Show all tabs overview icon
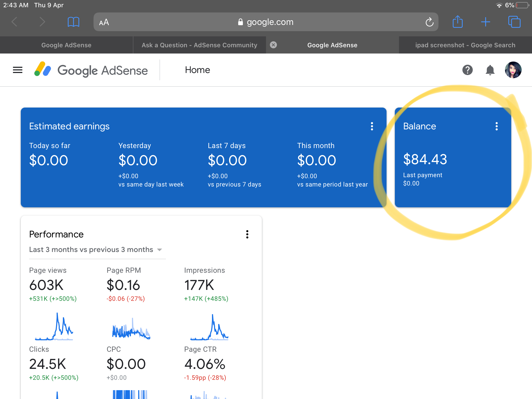Viewport: 532px width, 399px height. tap(514, 22)
